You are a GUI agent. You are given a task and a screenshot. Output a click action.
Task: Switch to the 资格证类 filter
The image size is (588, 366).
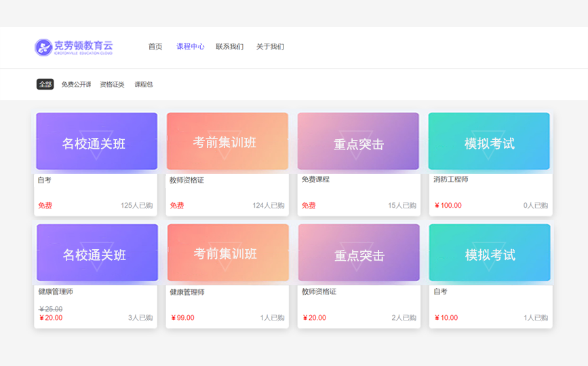(x=112, y=84)
